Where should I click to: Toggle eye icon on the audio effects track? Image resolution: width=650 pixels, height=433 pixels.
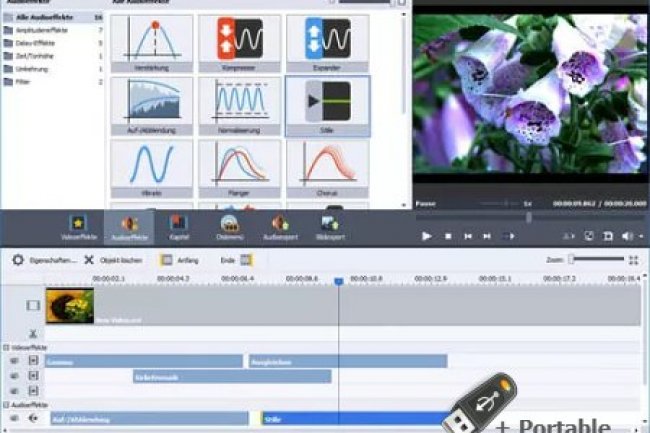(x=15, y=419)
